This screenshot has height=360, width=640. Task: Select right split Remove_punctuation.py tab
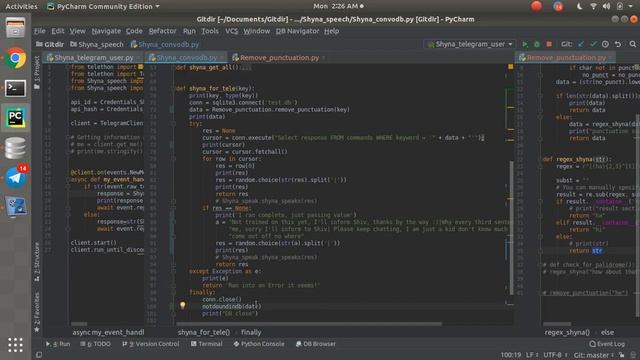(566, 58)
